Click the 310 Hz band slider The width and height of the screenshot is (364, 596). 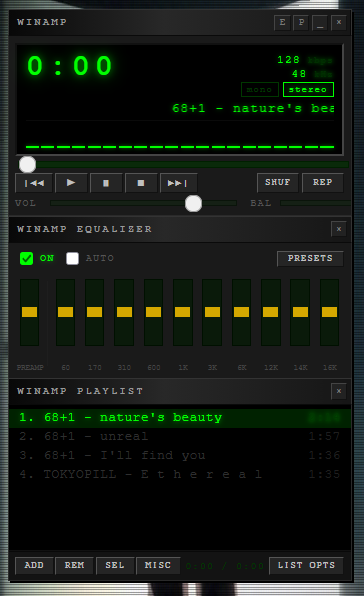click(124, 312)
